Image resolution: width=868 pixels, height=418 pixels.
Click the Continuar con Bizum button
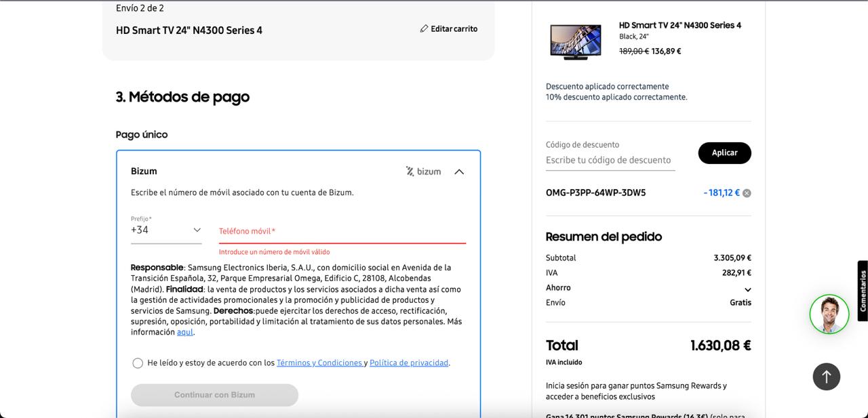pyautogui.click(x=214, y=395)
